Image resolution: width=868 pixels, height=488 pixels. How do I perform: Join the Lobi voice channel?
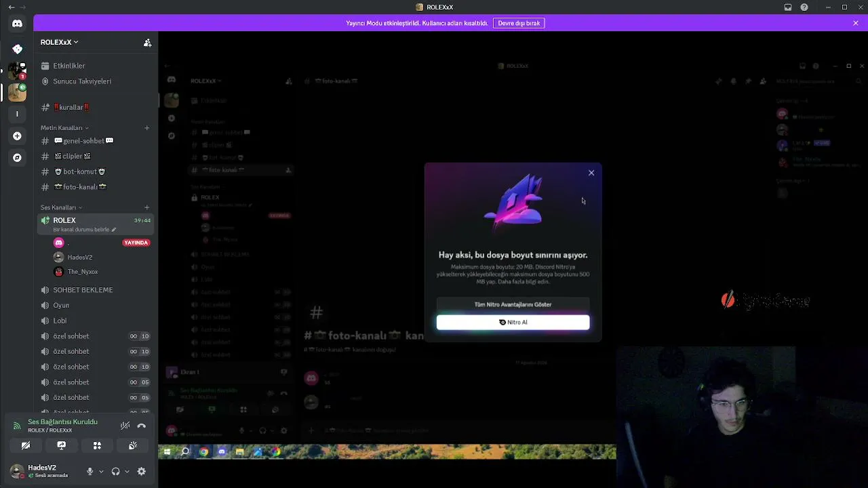tap(96, 321)
